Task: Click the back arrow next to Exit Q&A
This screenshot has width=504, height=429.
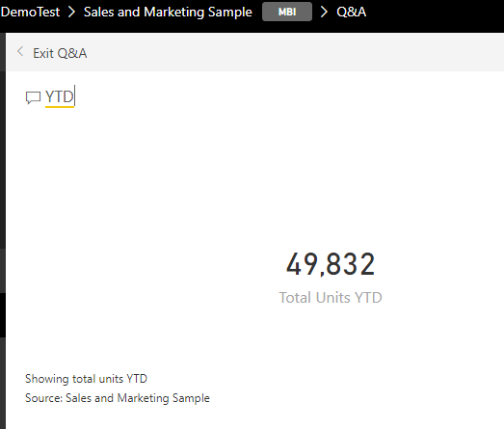Action: 20,51
